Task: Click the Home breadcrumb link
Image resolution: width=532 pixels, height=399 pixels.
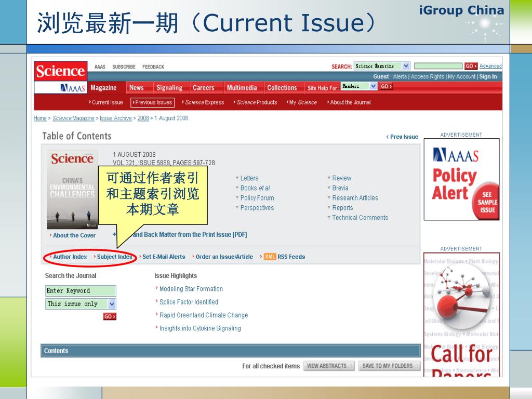Action: click(40, 118)
